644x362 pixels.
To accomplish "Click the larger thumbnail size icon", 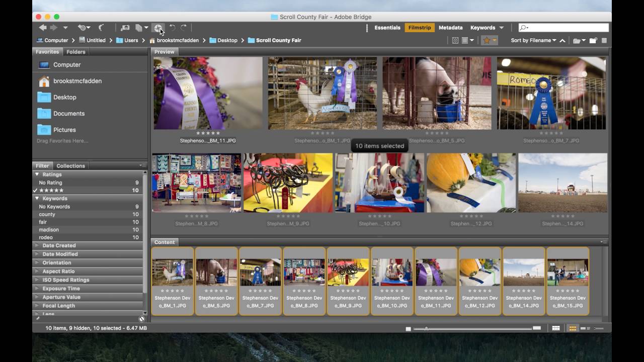I will tap(537, 328).
